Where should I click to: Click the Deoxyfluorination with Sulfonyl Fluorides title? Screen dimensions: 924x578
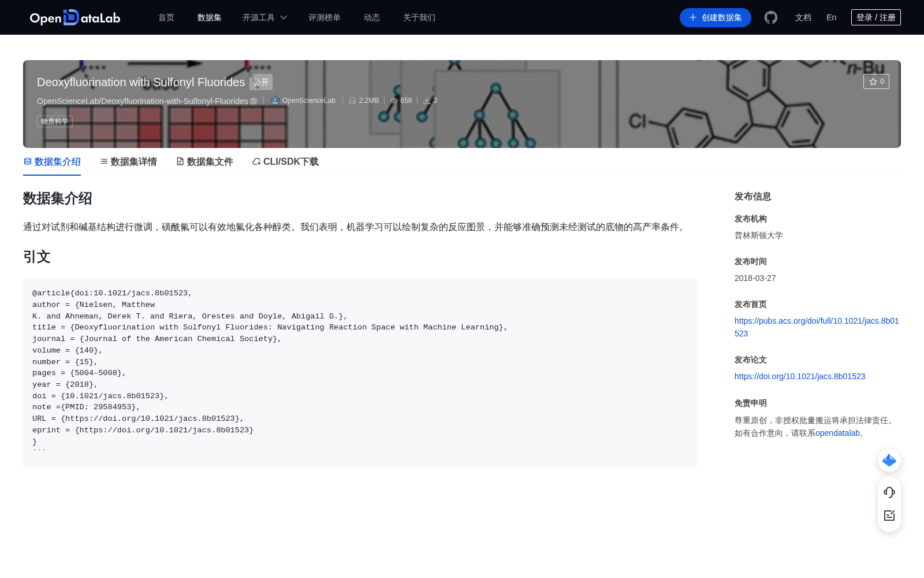[141, 82]
